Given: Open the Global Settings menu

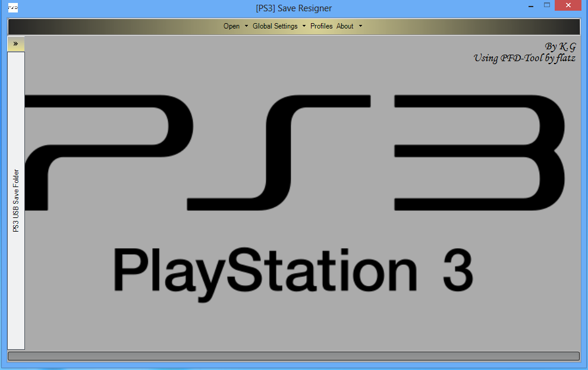Looking at the screenshot, I should tap(275, 26).
